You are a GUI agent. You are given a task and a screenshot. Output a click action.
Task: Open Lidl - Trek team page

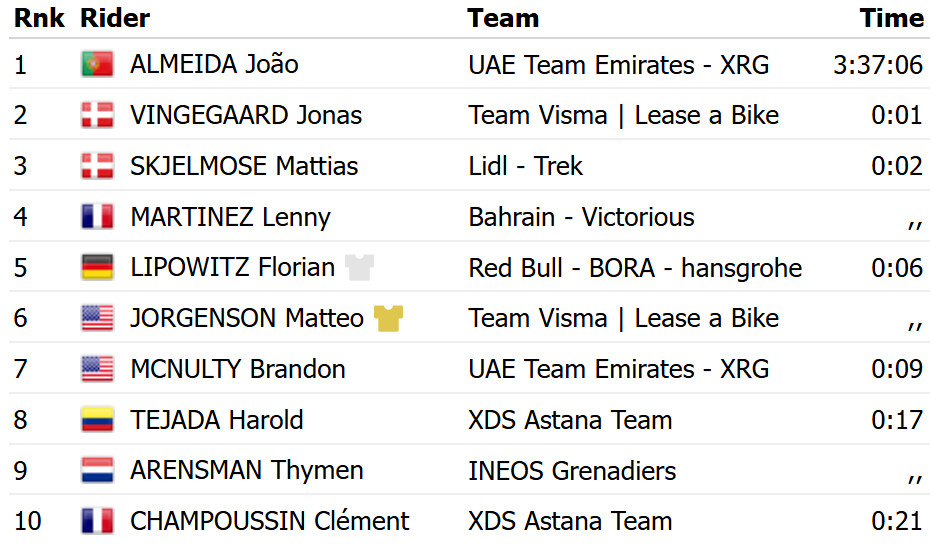525,166
